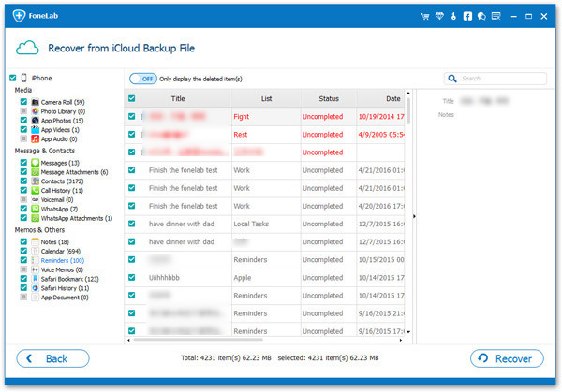The width and height of the screenshot is (562, 392).
Task: Open the chat support icon
Action: click(x=481, y=16)
